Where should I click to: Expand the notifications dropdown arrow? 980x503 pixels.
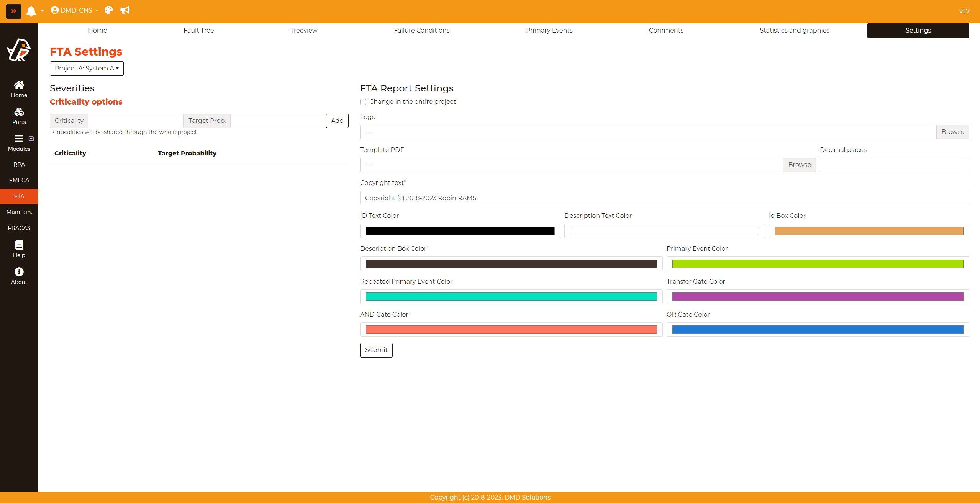43,11
